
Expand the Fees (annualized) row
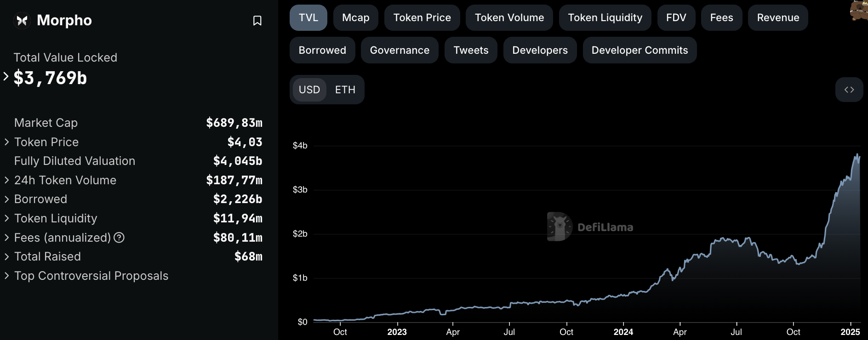click(7, 238)
